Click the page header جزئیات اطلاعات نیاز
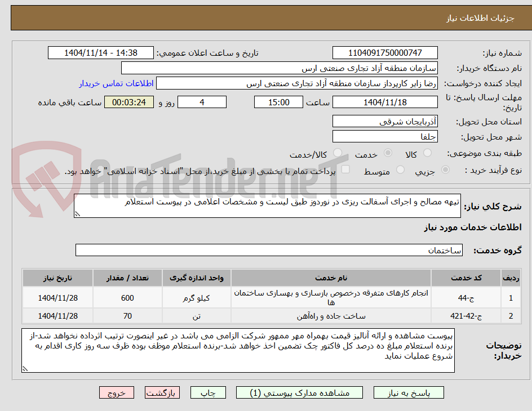Viewport: 532px width, 411px height. tap(480, 18)
